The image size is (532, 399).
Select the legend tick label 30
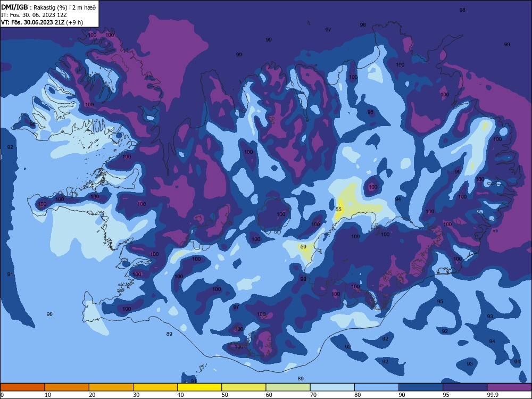pyautogui.click(x=136, y=395)
